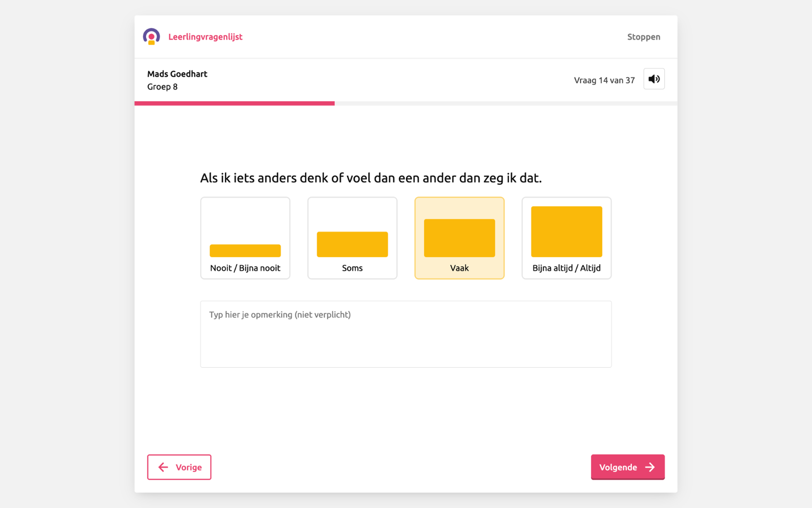Select the arrow icon on the Volgende button
This screenshot has width=812, height=508.
[650, 467]
